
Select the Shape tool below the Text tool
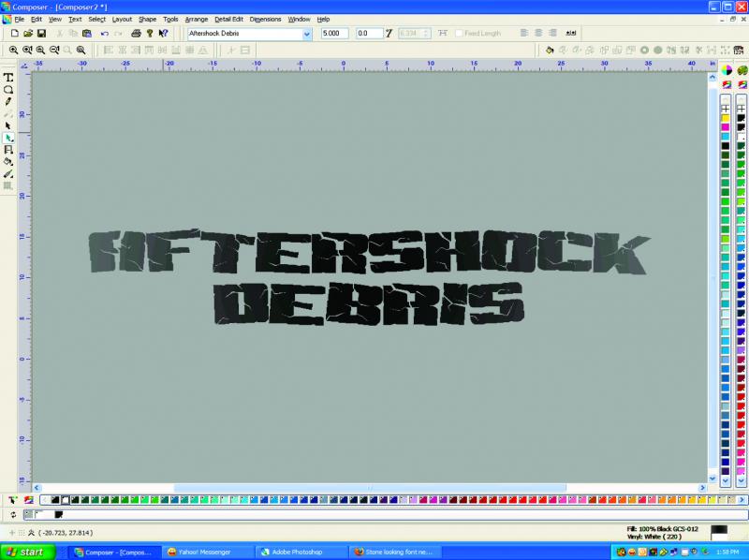pyautogui.click(x=8, y=90)
